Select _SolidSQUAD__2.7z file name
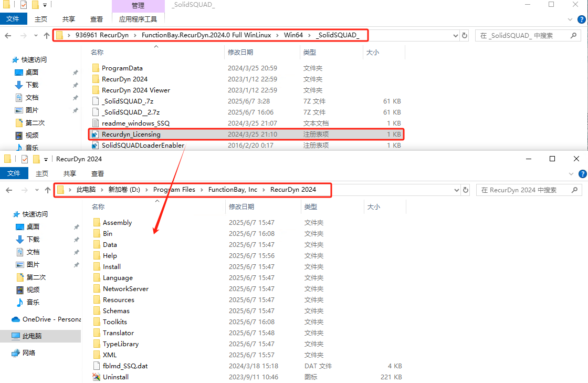Image resolution: width=588 pixels, height=383 pixels. (131, 112)
